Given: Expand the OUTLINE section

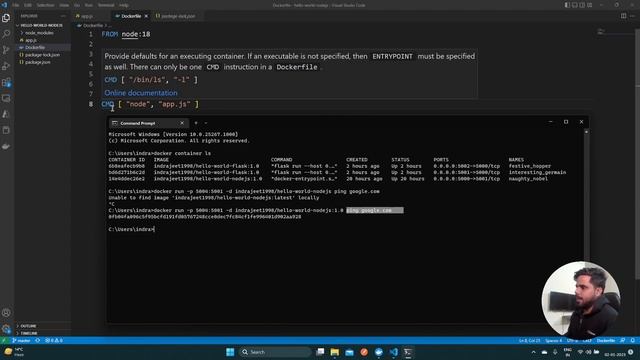Looking at the screenshot, I should [x=42, y=326].
